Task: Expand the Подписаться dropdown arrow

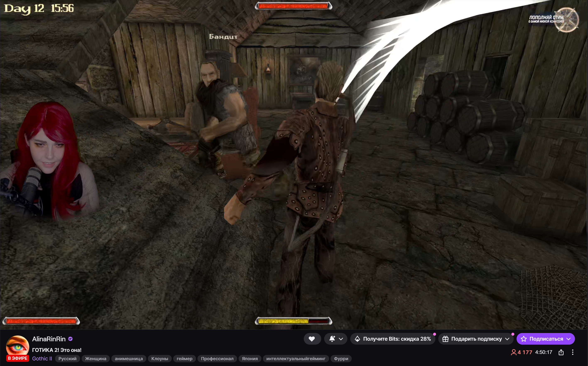Action: (569, 339)
